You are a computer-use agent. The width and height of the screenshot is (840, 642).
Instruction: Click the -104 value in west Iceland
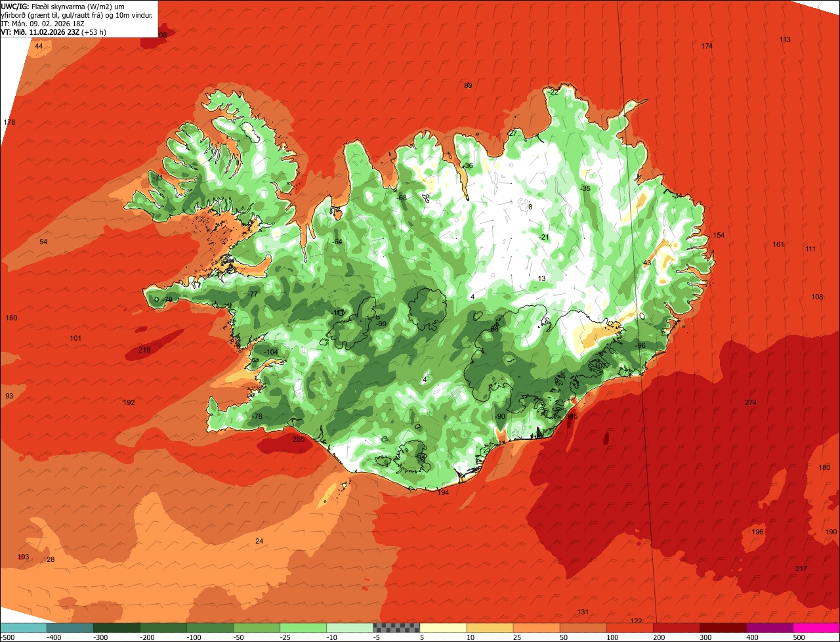[270, 353]
